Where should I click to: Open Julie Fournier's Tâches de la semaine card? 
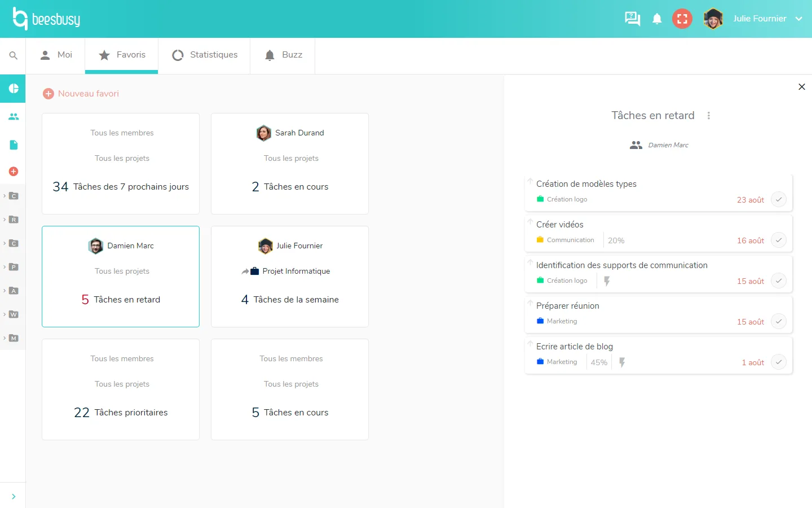(290, 277)
